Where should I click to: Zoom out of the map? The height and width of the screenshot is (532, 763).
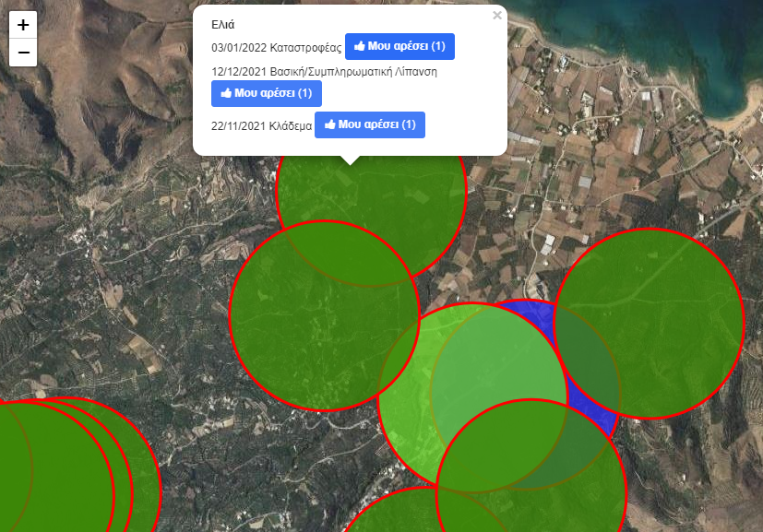coord(23,53)
